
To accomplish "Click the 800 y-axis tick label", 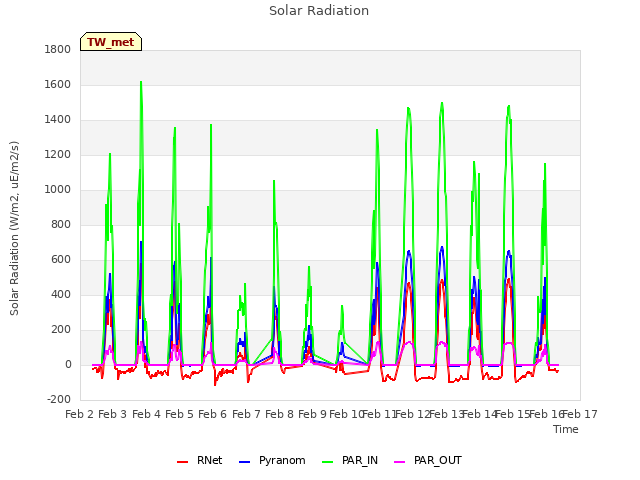I will (61, 225).
